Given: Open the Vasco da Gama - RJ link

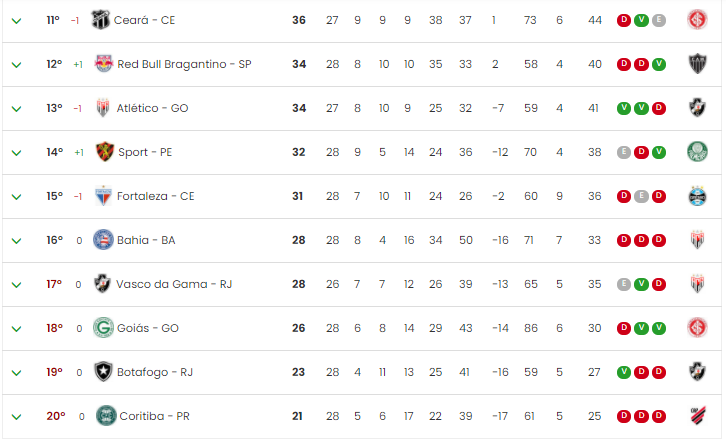Looking at the screenshot, I should coord(174,284).
